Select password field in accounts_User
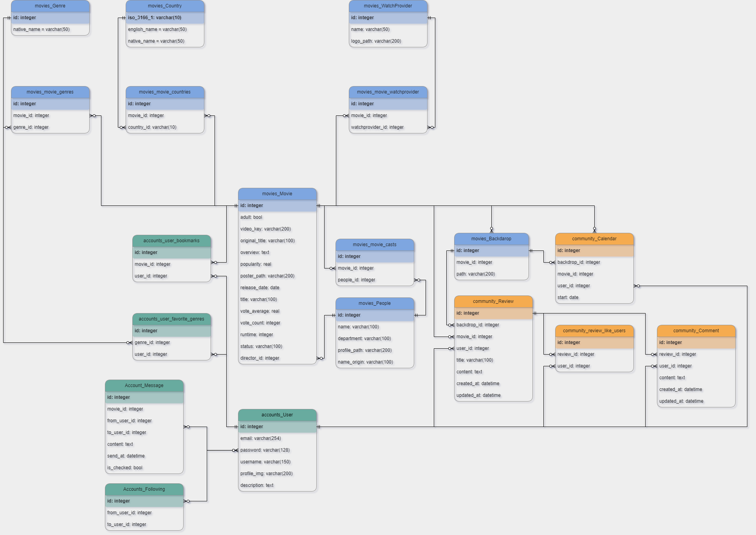The image size is (756, 535). click(265, 450)
